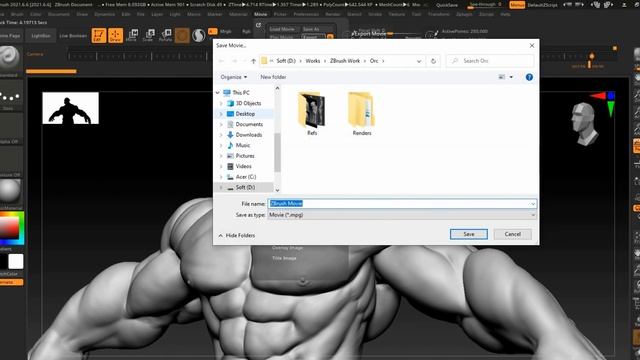Open previous locations dropdown in address bar
640x360 pixels.
(419, 61)
